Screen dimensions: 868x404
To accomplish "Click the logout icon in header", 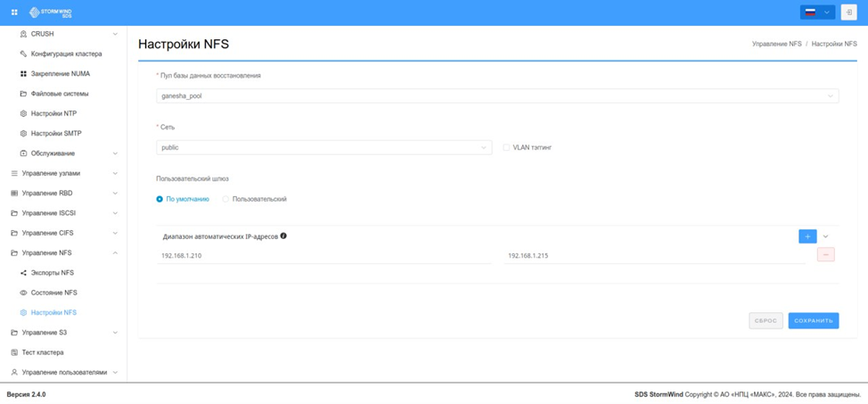I will 849,12.
